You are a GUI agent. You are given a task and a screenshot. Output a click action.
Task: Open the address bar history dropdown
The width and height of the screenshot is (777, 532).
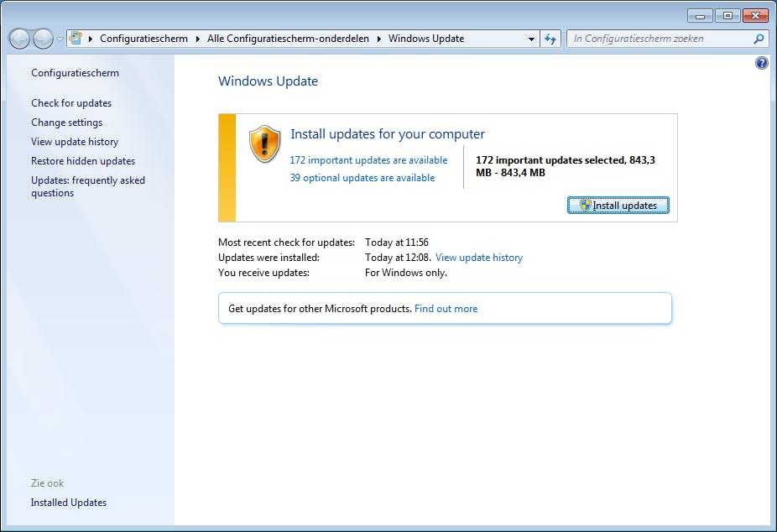tap(531, 38)
